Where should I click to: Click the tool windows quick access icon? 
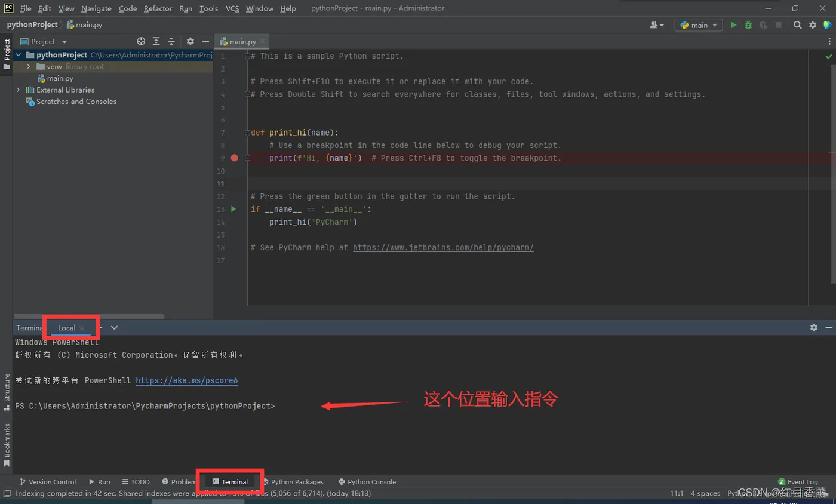(7, 494)
